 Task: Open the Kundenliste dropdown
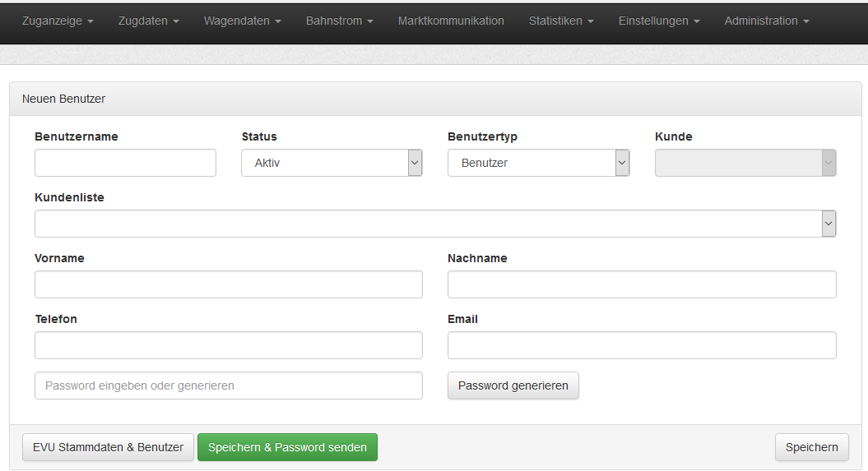tap(435, 224)
